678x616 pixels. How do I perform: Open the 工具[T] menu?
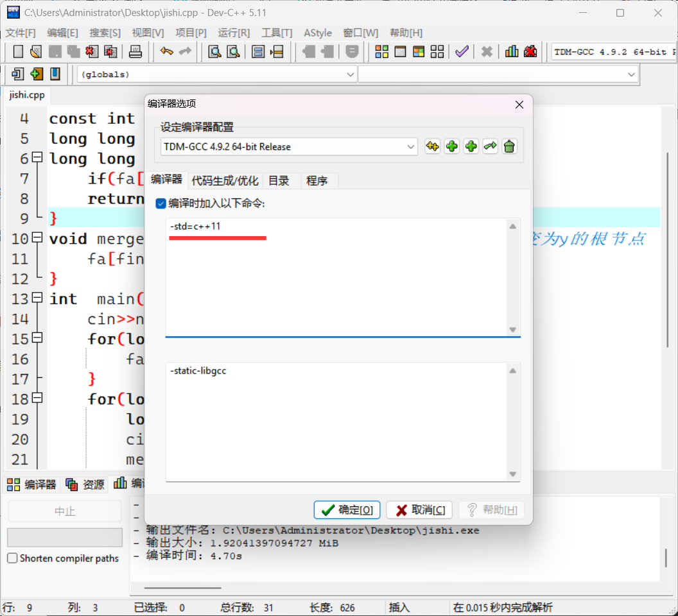pos(277,33)
